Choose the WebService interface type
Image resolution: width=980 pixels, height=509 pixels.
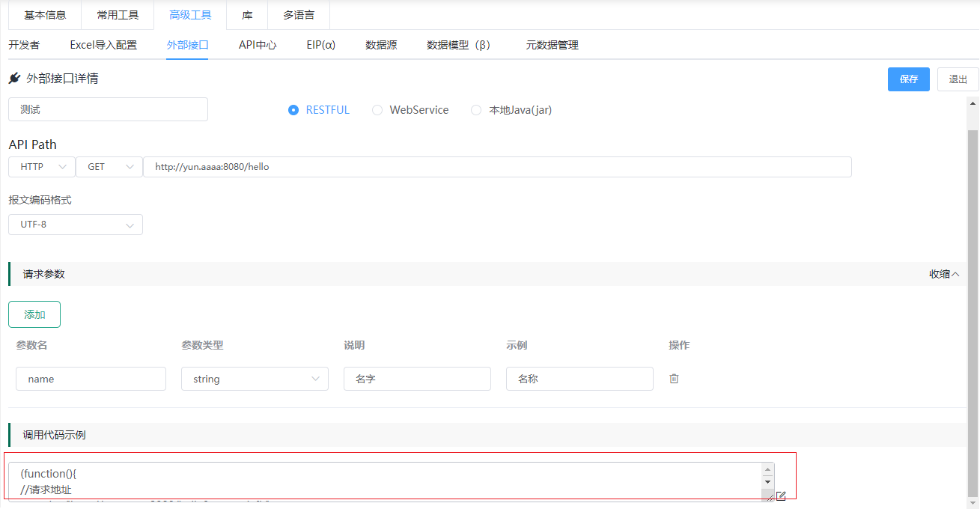[377, 110]
